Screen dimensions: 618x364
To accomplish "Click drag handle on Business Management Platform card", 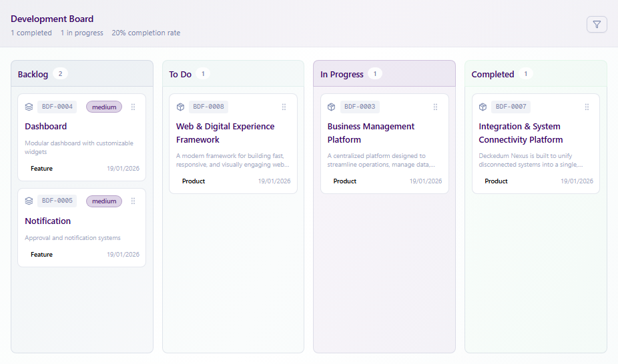I will pos(435,107).
